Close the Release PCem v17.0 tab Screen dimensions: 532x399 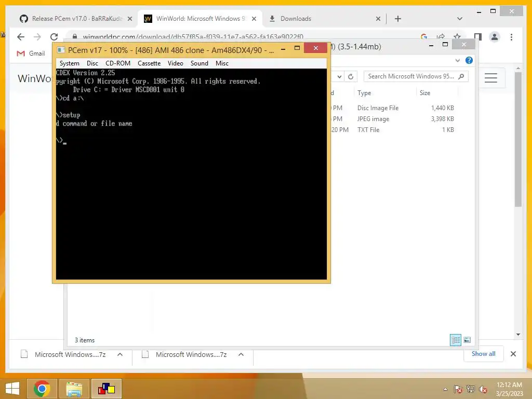tap(129, 19)
